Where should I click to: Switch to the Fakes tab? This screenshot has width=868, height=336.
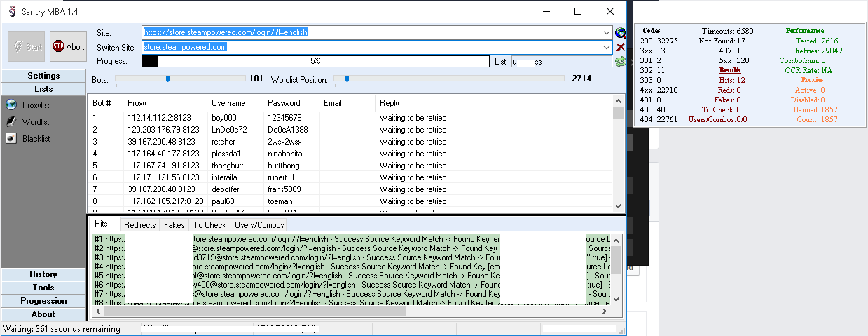click(174, 225)
